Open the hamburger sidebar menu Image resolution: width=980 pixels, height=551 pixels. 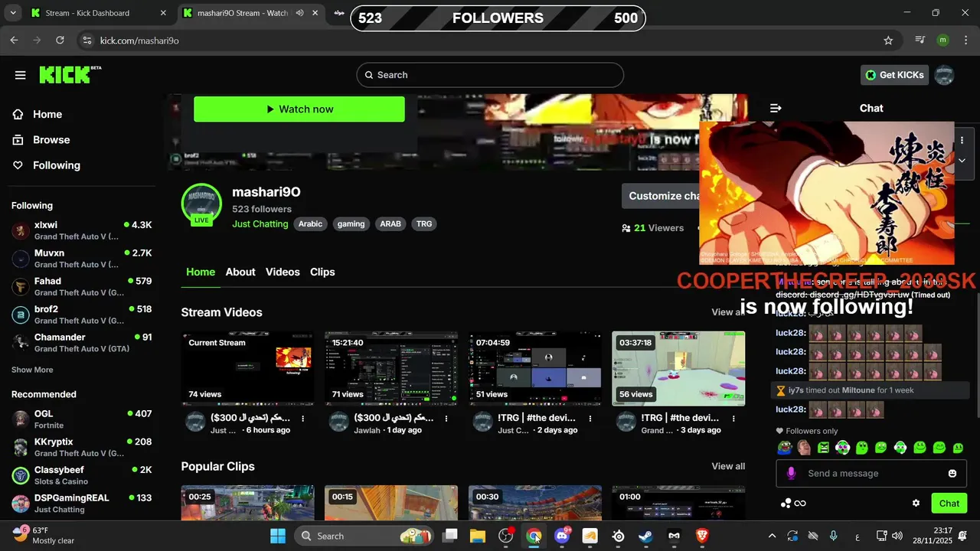[x=21, y=75]
